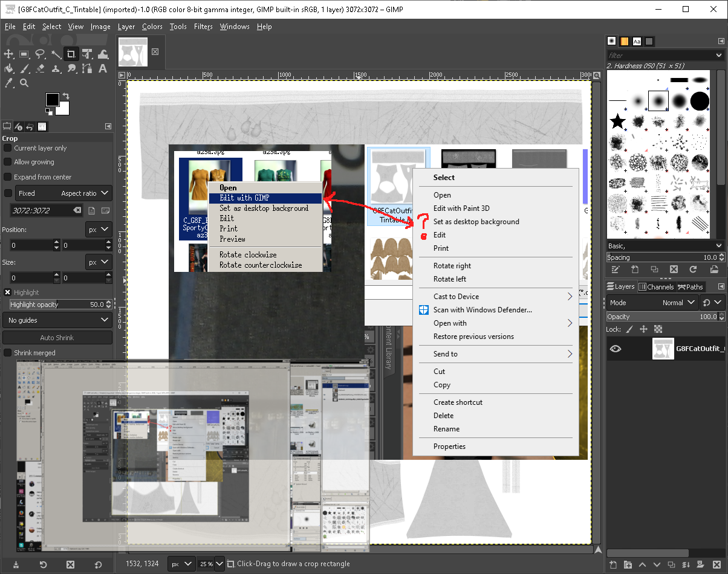Select the Warp Transform tool
This screenshot has width=728, height=574.
coord(103,54)
